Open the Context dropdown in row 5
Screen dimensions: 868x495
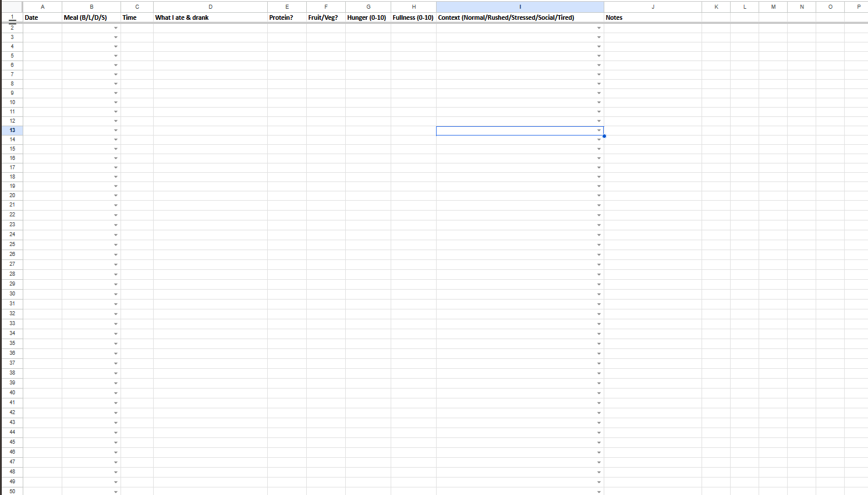click(x=599, y=56)
